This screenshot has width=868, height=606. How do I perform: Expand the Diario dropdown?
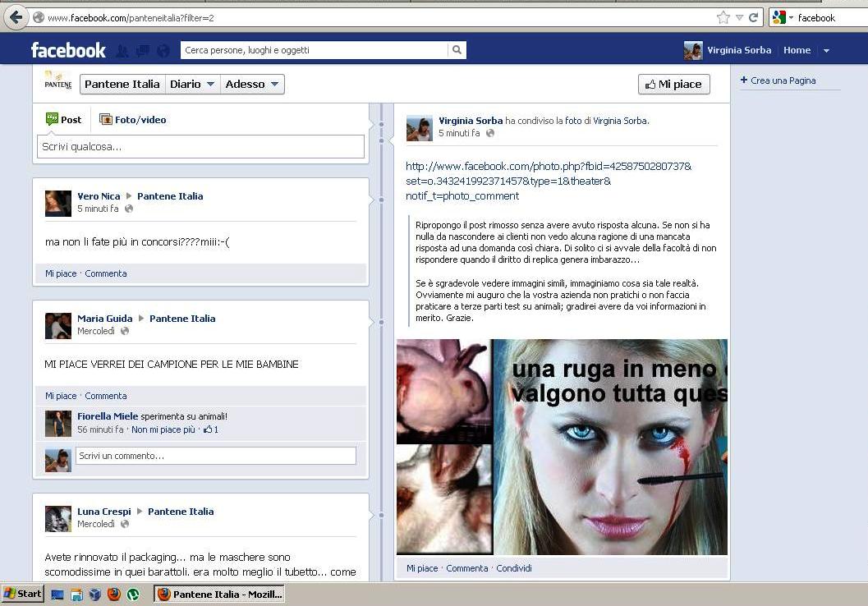(192, 84)
